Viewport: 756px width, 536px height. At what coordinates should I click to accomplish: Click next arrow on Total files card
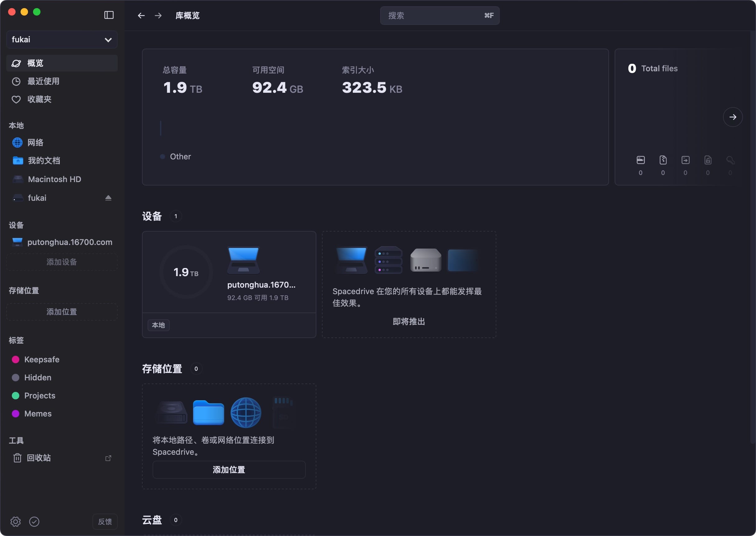733,117
